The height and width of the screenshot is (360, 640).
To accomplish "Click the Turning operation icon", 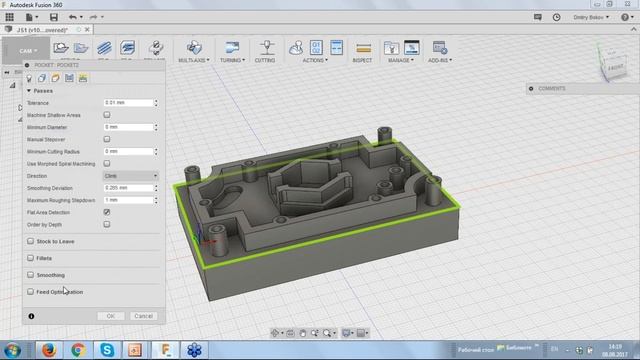I will click(x=232, y=47).
